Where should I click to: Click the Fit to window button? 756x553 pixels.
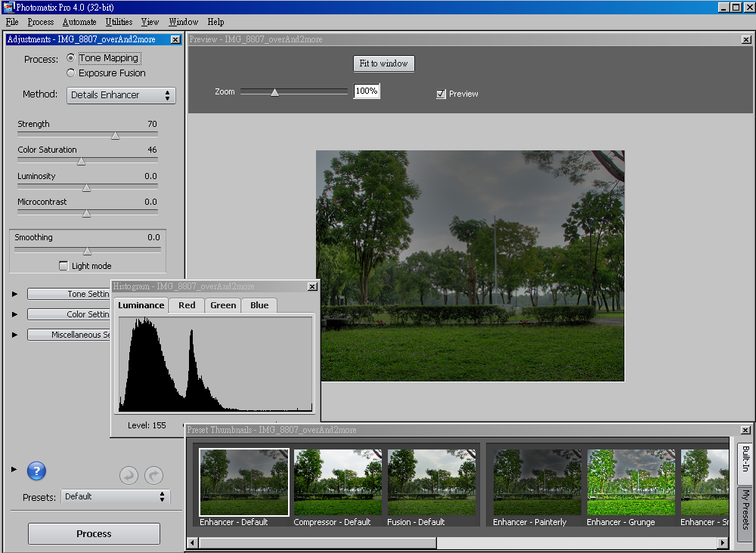click(x=384, y=63)
